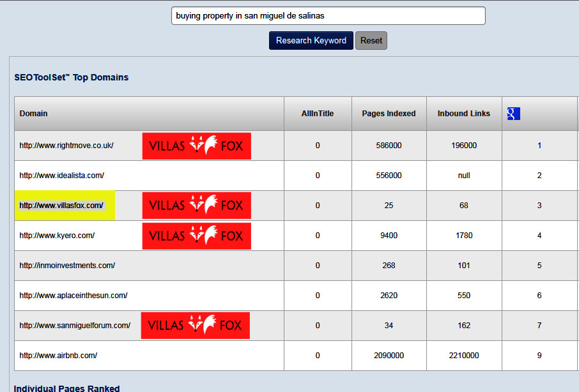Select Google rank 7 in sanmiguelforum row
579x392 pixels.
[539, 326]
